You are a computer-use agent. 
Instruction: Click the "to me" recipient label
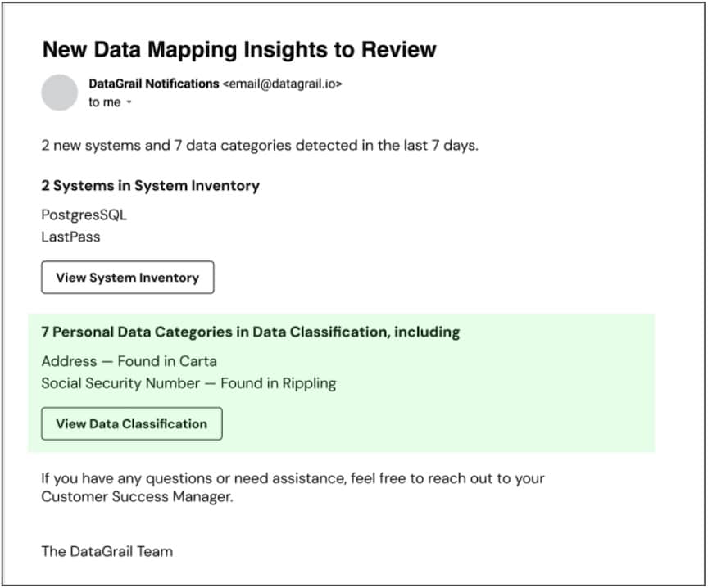click(x=104, y=102)
